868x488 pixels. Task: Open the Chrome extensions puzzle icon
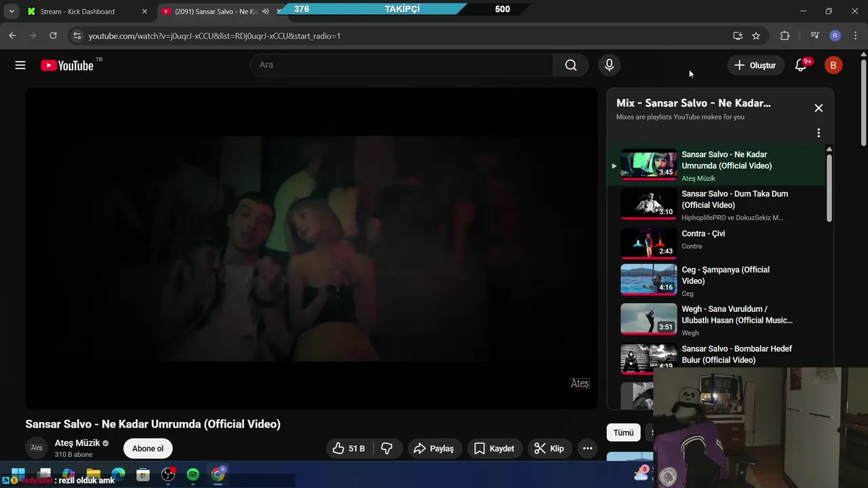[785, 36]
